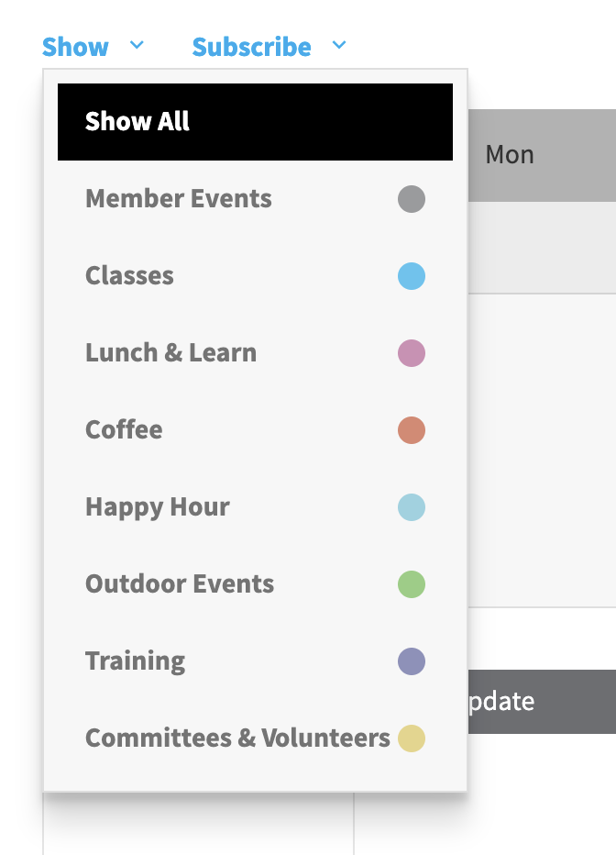Click the Show filter label
The image size is (616, 855).
pos(75,47)
